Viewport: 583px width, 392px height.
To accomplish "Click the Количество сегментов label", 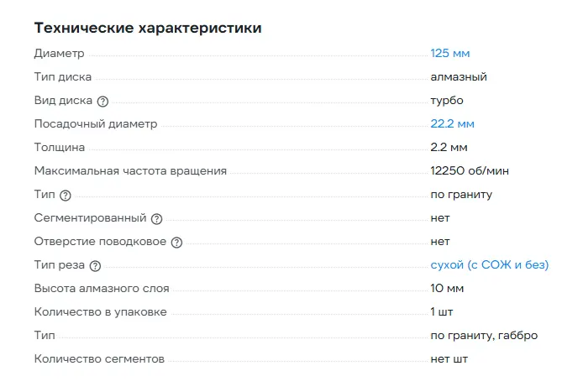I will (x=99, y=359).
